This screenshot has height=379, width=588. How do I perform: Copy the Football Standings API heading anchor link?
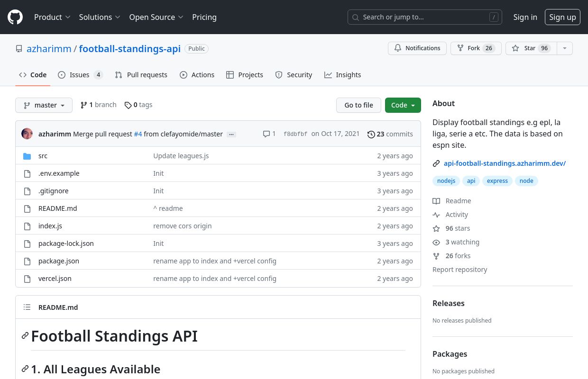tap(25, 336)
